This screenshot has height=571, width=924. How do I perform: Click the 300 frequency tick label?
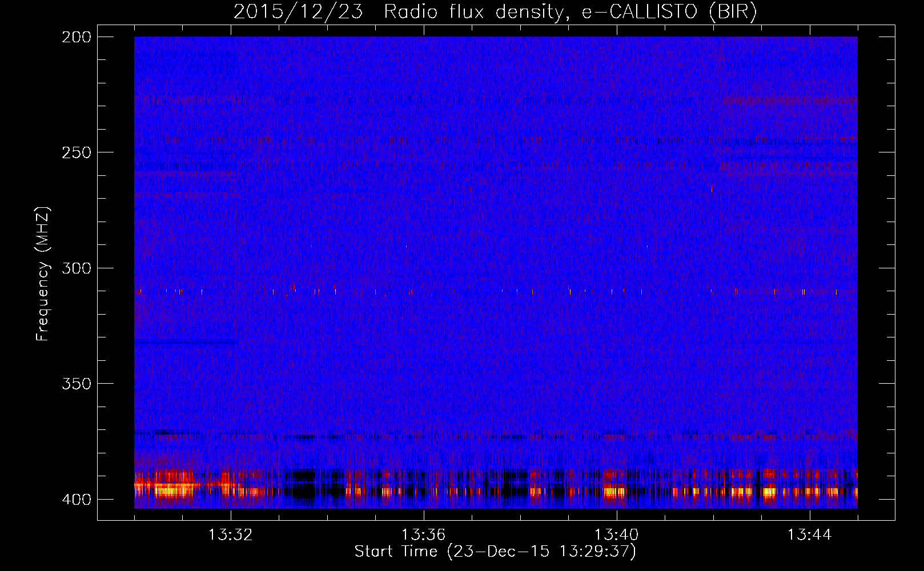[76, 268]
